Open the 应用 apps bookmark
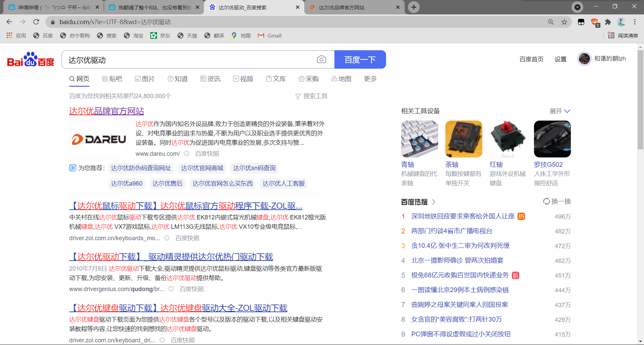 point(16,36)
